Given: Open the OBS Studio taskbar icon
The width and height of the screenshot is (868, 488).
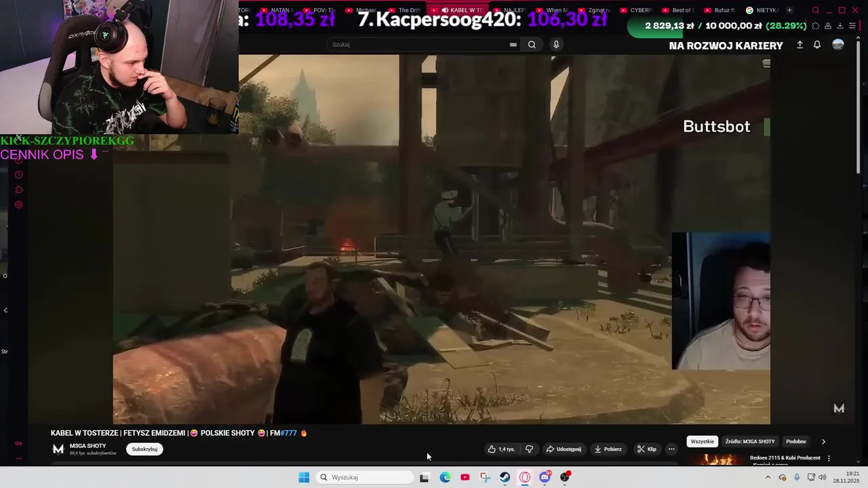Looking at the screenshot, I should (x=565, y=477).
